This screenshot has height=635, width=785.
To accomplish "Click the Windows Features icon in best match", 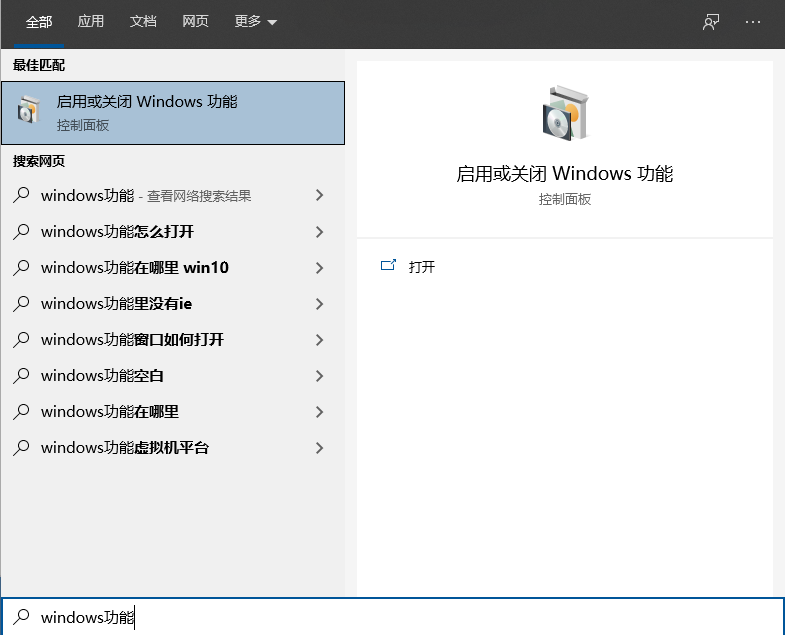I will point(29,112).
